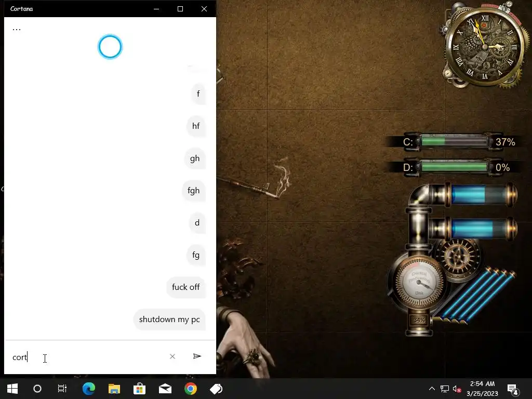Select the 'hf' chat bubble
This screenshot has height=399, width=532.
coord(196,126)
